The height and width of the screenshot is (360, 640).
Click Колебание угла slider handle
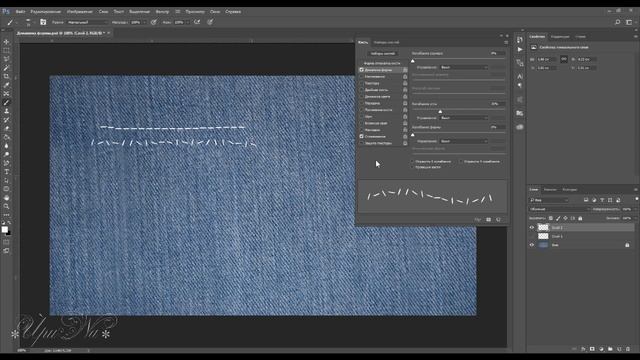click(x=440, y=111)
